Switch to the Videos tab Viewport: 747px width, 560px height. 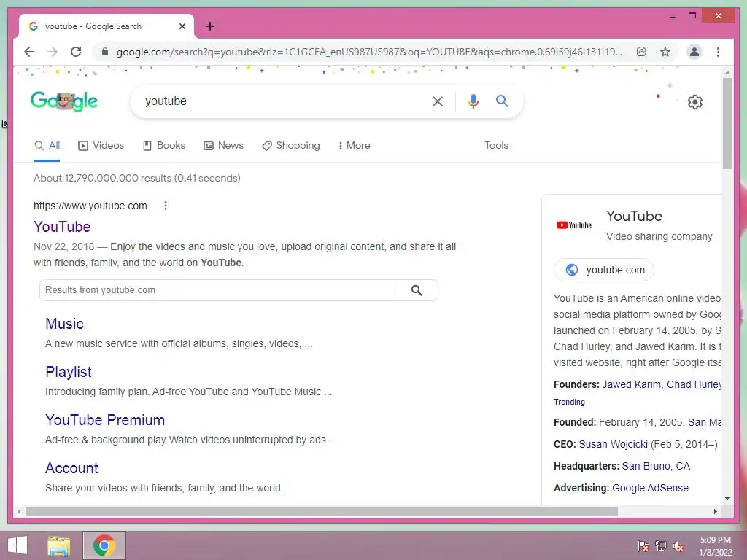click(x=101, y=146)
